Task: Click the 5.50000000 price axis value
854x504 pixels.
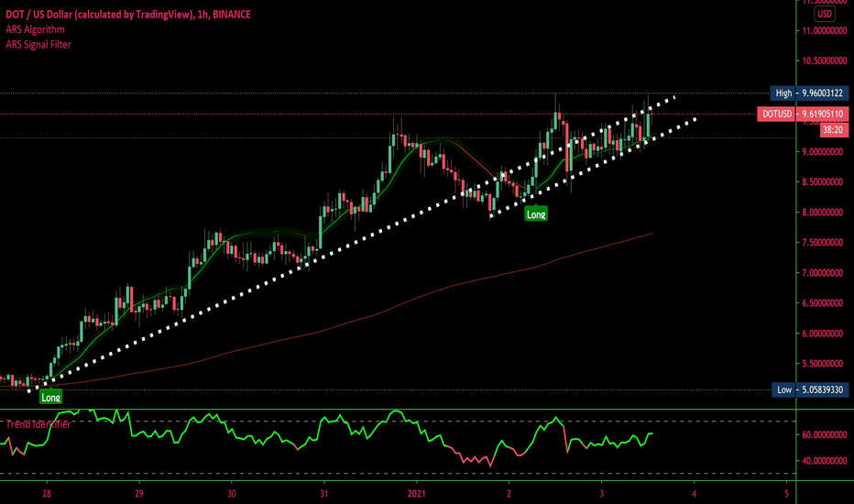Action: coord(825,364)
